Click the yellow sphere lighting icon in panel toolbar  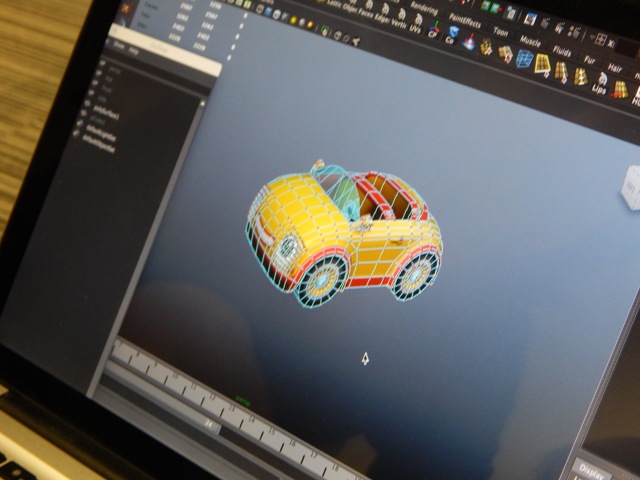click(293, 20)
